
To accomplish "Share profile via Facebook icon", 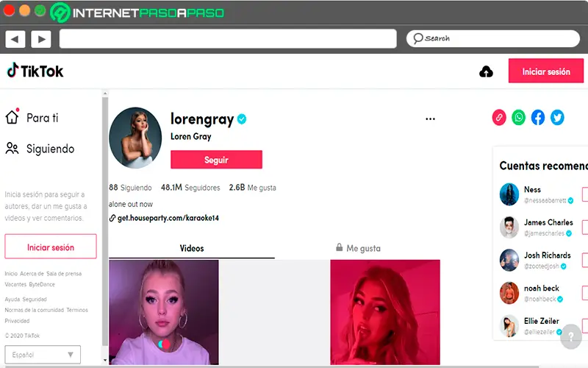I will (538, 118).
